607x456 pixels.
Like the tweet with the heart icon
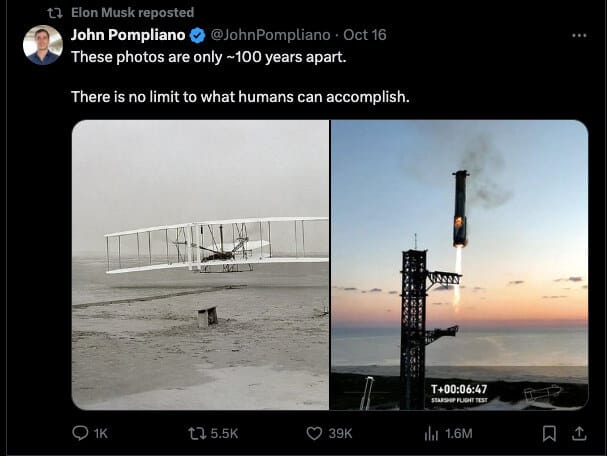point(314,433)
